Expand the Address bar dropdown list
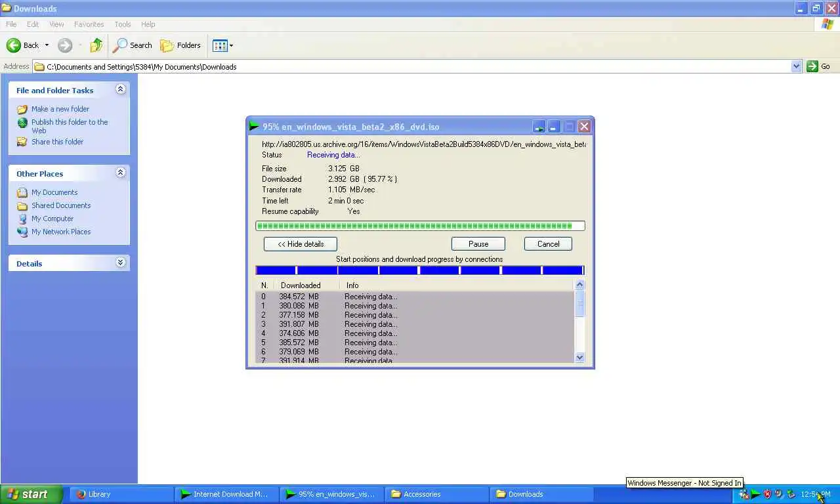The image size is (840, 504). point(796,66)
